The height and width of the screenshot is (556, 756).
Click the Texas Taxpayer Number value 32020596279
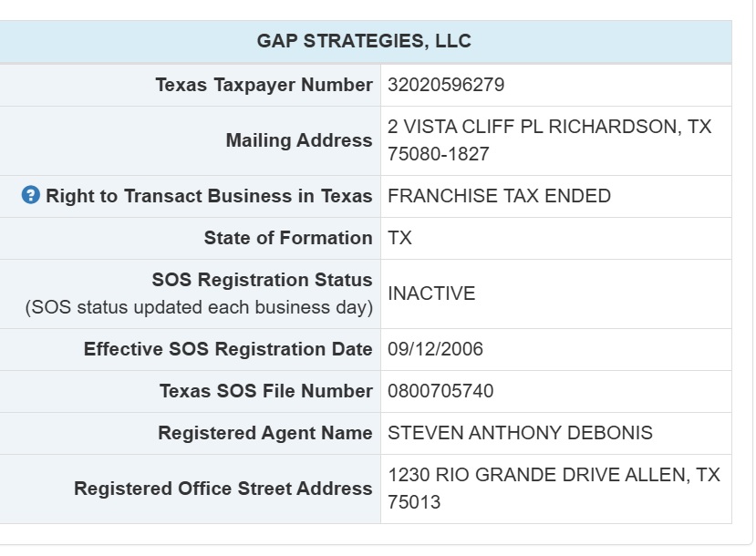point(446,85)
